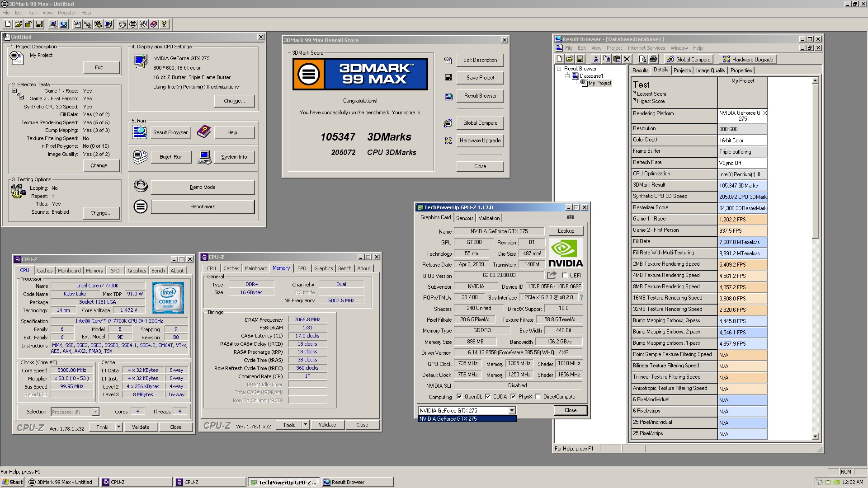Click the taskbar clock showing 12:22 AM
This screenshot has height=488, width=868.
tap(853, 482)
